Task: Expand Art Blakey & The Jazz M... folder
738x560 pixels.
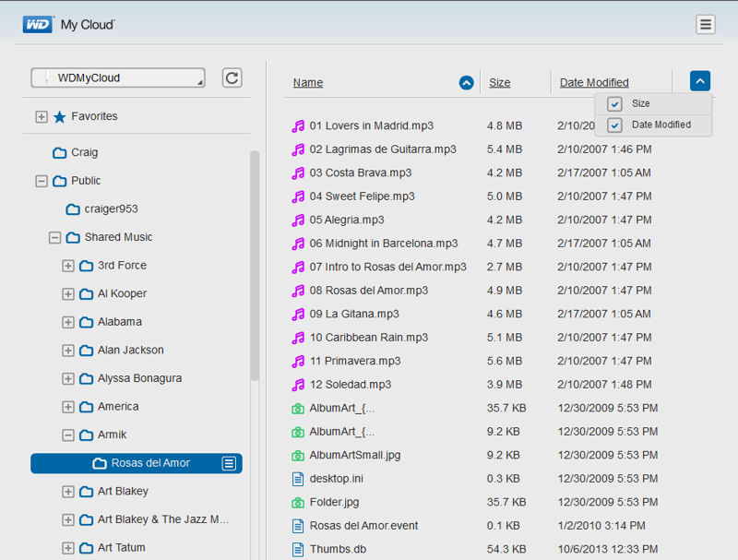Action: [68, 519]
